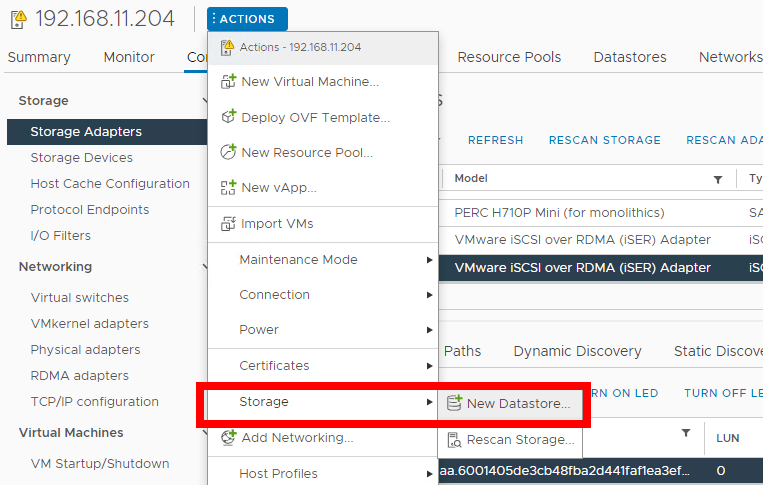Open the Dynamic Discovery tab
The image size is (763, 485).
click(577, 351)
